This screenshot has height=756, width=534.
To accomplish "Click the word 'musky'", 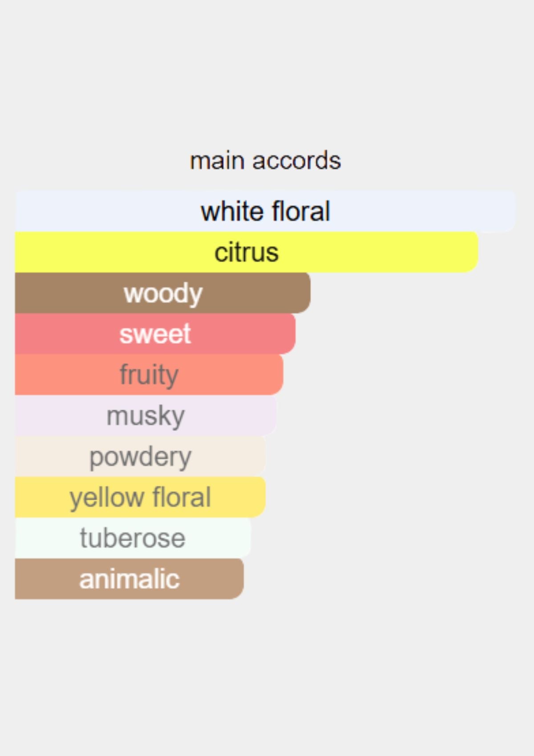I will click(x=146, y=416).
